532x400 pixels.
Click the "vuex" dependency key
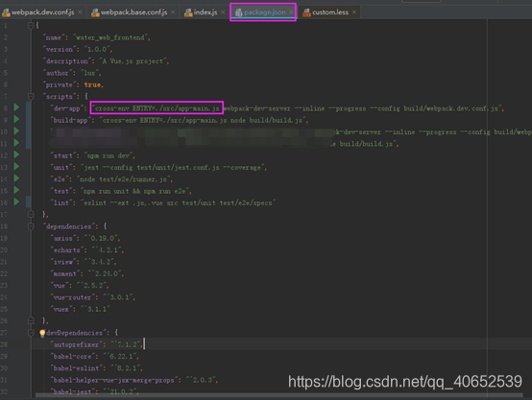61,309
